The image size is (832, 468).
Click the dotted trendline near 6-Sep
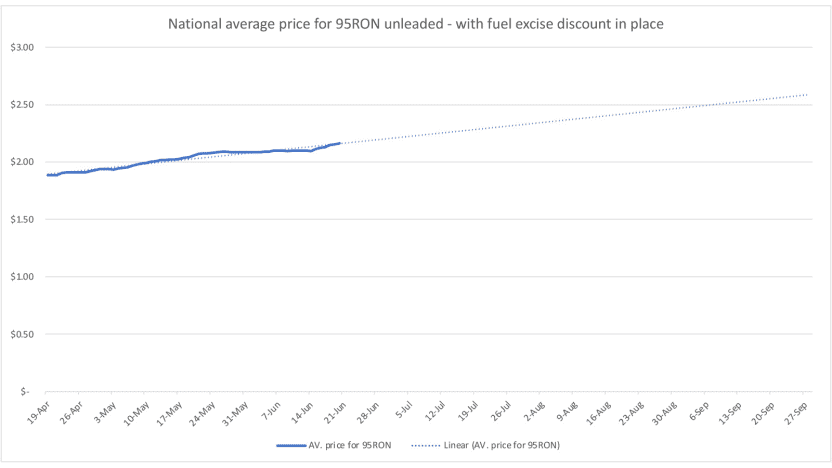pyautogui.click(x=704, y=105)
